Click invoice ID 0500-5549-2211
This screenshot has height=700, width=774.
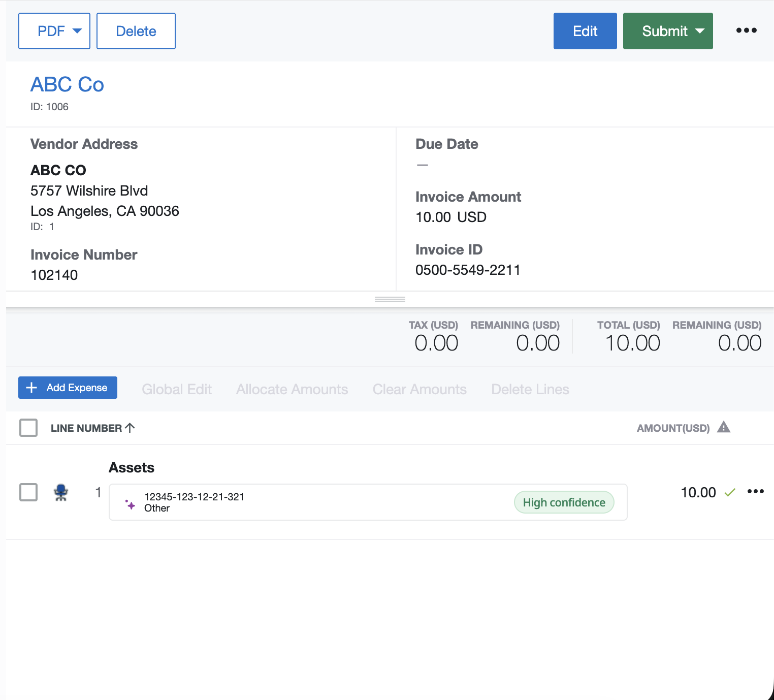(468, 270)
